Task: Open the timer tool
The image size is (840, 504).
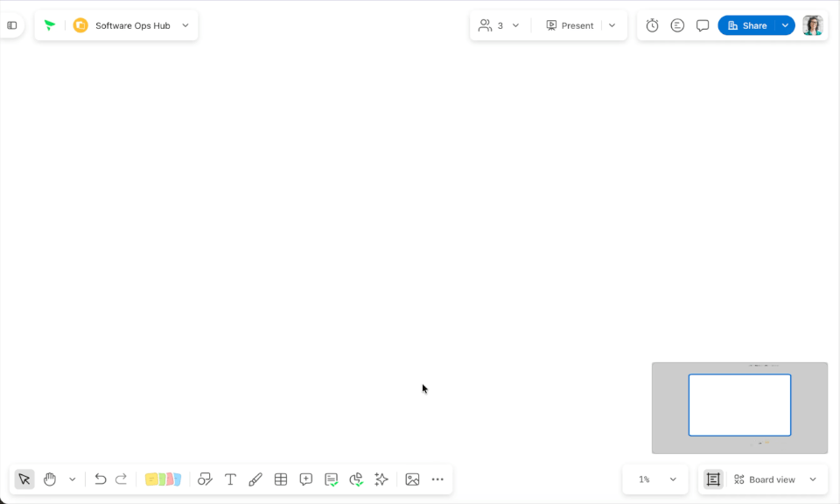Action: tap(652, 25)
